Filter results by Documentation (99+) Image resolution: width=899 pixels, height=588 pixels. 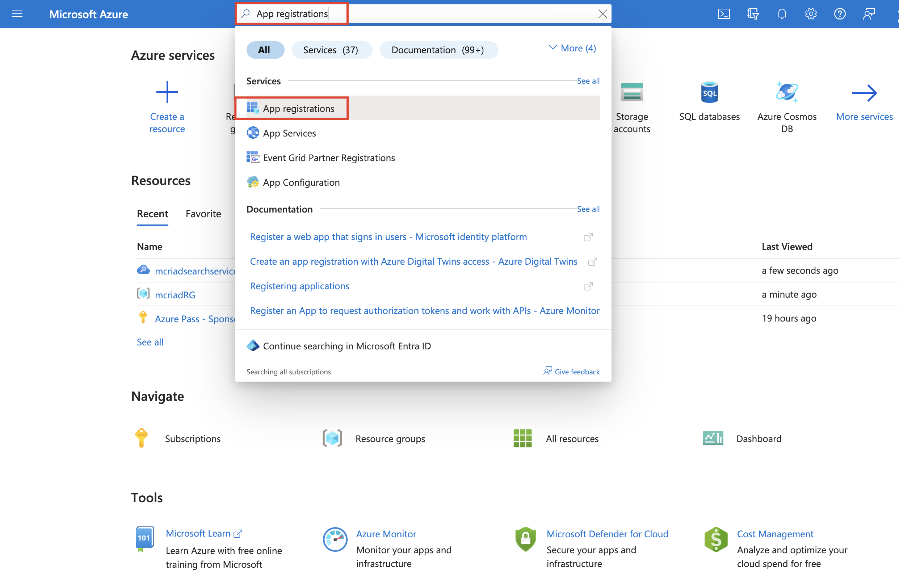(438, 50)
